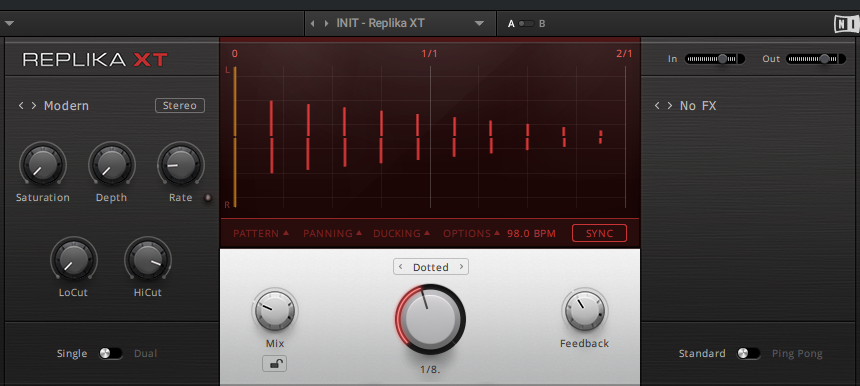Expand the PANNING section
Screen dimensions: 860x386
[332, 234]
